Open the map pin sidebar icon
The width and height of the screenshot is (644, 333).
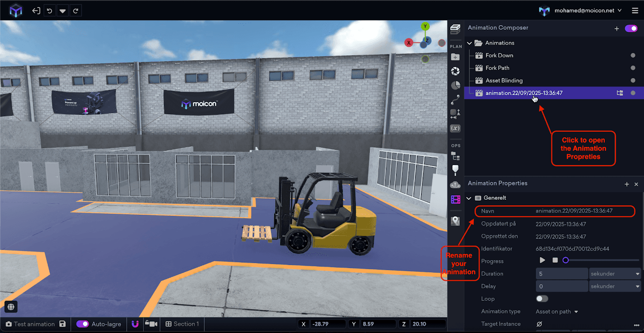click(455, 221)
